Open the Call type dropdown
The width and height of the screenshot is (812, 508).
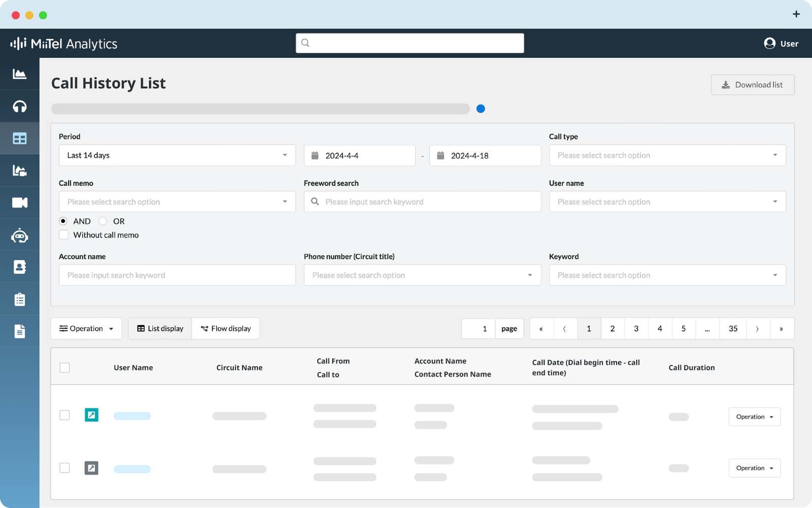pyautogui.click(x=667, y=155)
